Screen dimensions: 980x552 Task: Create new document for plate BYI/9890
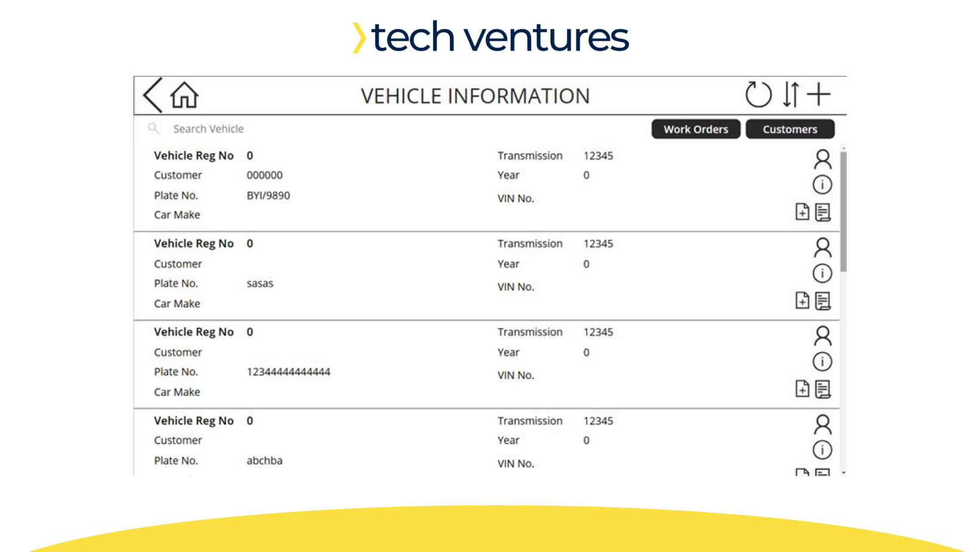point(803,211)
